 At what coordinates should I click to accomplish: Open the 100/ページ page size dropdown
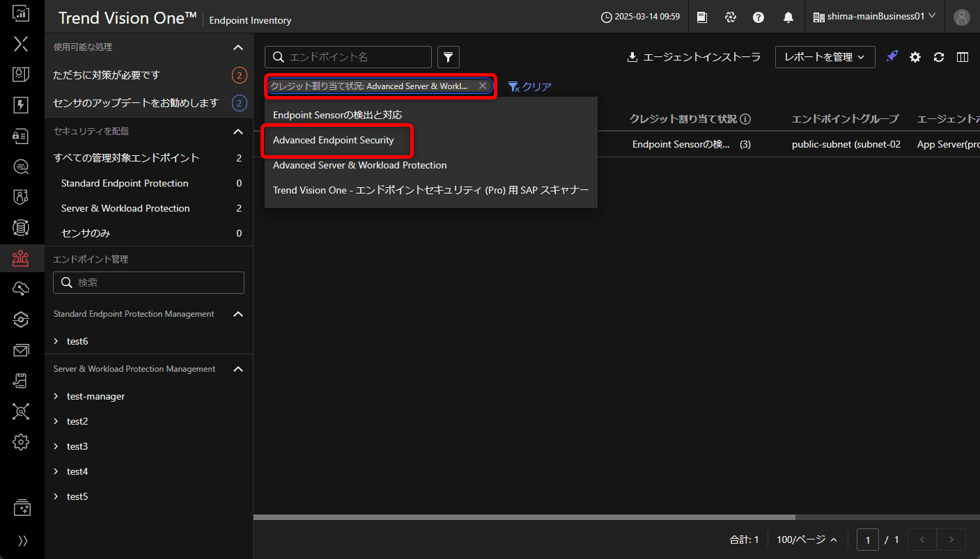[807, 540]
